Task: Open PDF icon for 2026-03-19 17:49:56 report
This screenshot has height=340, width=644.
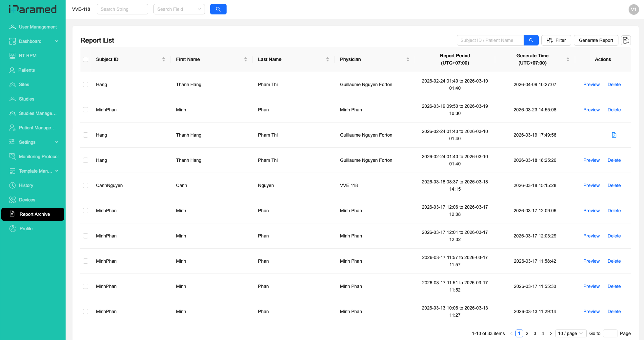Action: coord(614,135)
